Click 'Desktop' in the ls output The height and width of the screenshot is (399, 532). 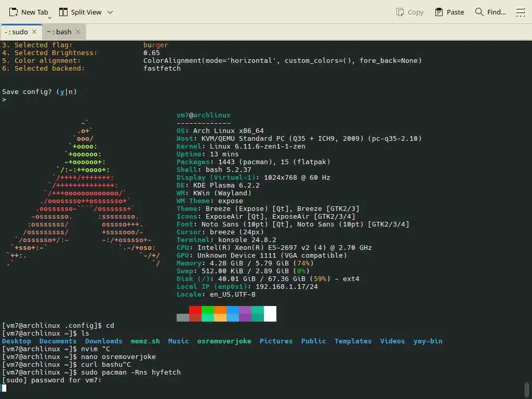coord(17,341)
